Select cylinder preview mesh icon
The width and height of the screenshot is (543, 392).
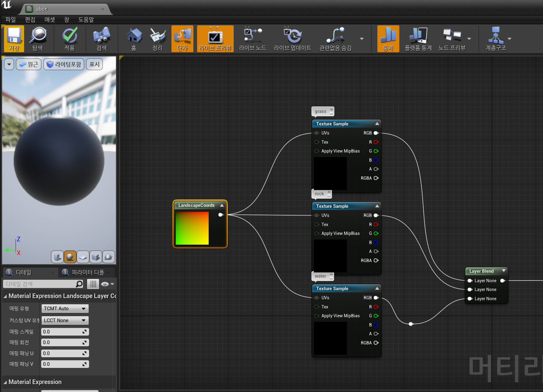coord(57,257)
